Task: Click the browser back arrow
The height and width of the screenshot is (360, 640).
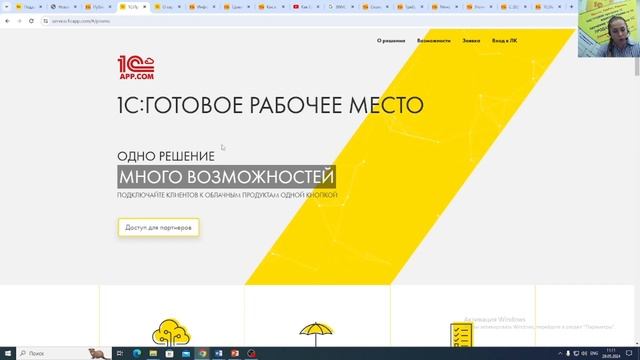Action: pyautogui.click(x=7, y=21)
